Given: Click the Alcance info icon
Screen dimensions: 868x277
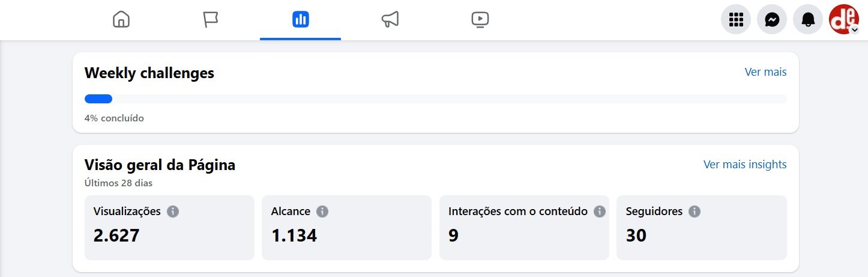Looking at the screenshot, I should 322,212.
